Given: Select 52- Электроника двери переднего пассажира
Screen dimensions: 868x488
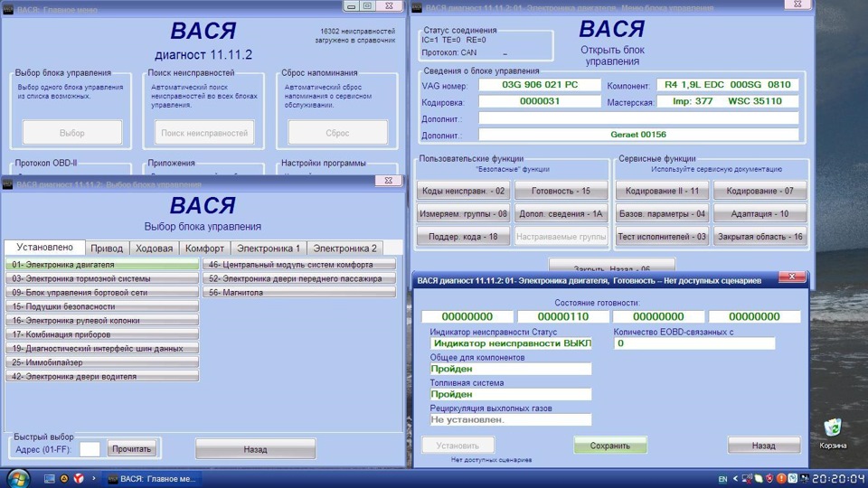Looking at the screenshot, I should tap(299, 278).
